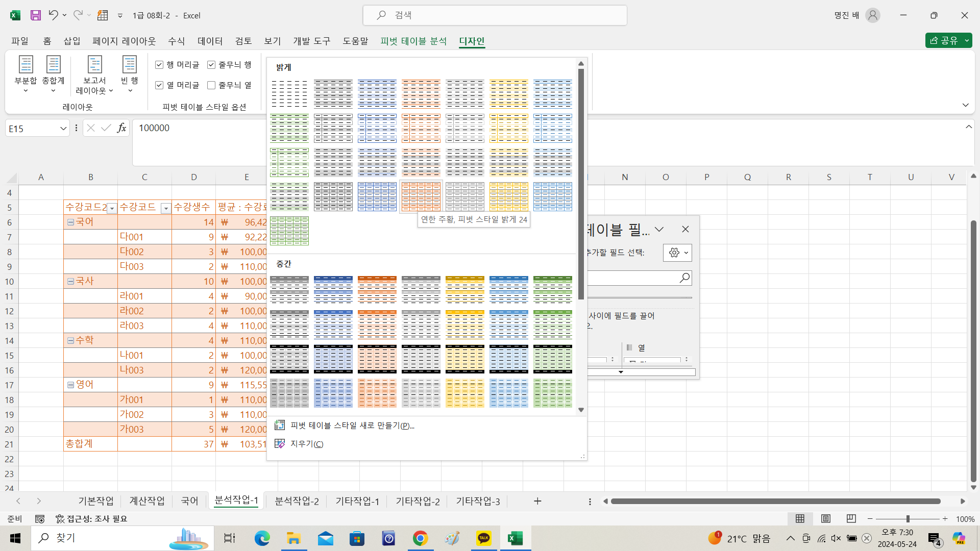This screenshot has width=980, height=551.
Task: Click the Undo arrow icon
Action: click(x=53, y=15)
